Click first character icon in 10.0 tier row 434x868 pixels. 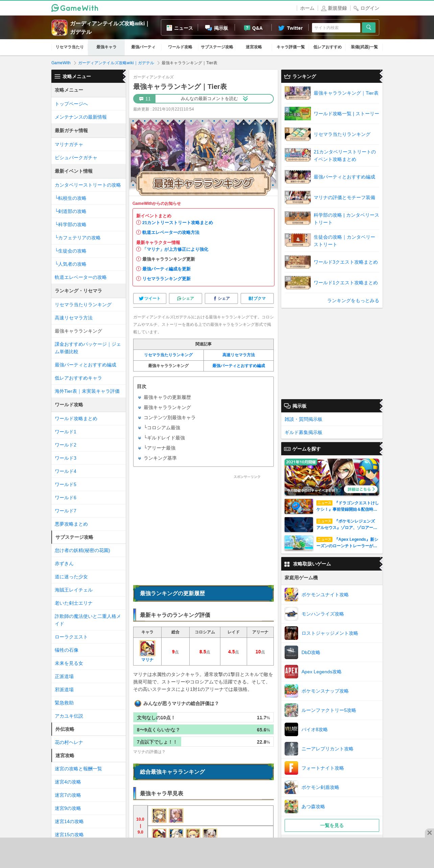point(159,816)
